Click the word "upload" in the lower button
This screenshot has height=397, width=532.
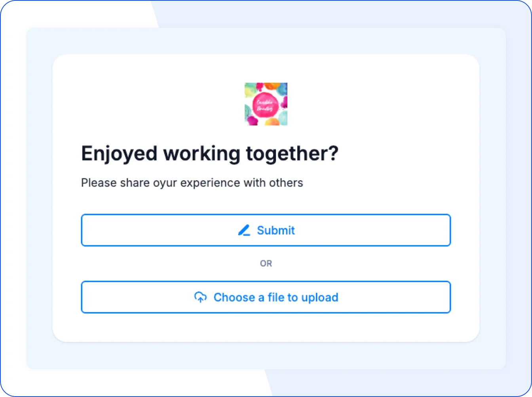click(x=320, y=298)
